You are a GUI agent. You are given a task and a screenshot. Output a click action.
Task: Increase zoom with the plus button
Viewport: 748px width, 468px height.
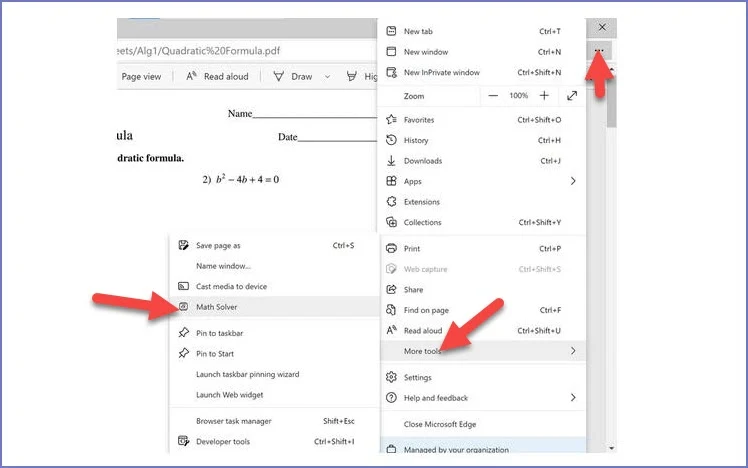pos(544,95)
